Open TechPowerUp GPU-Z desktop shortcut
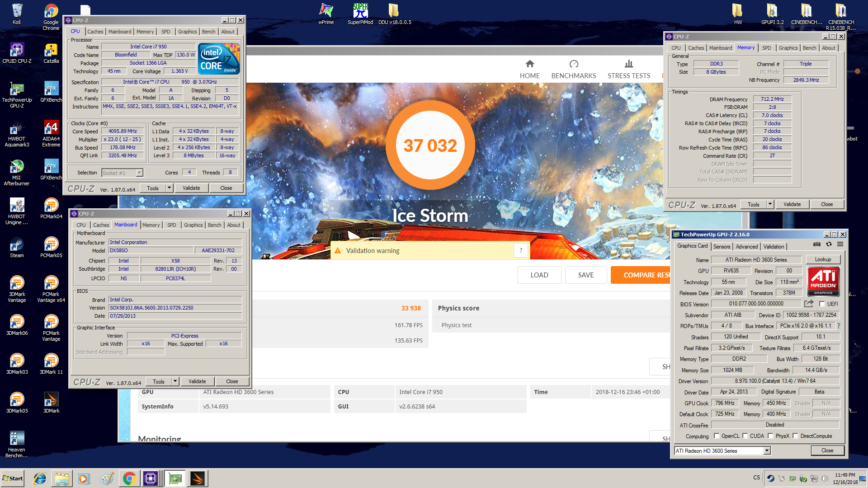868x488 pixels. click(x=17, y=94)
